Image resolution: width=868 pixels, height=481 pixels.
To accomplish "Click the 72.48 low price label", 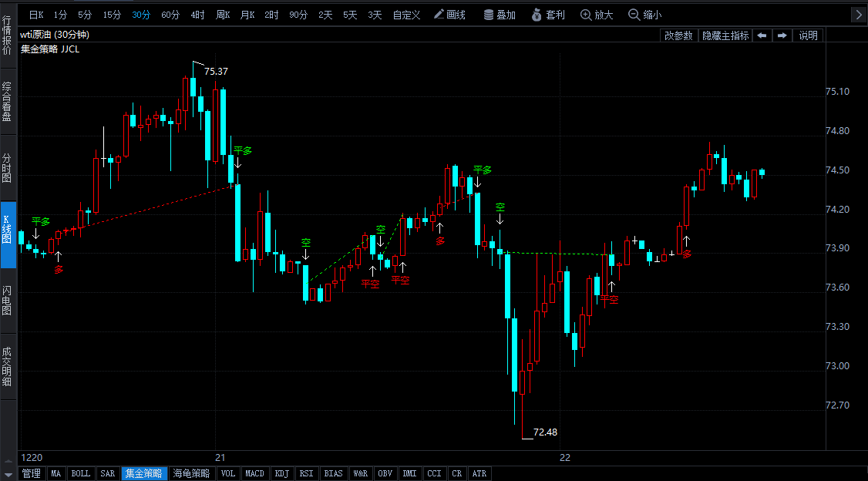I will pyautogui.click(x=545, y=432).
